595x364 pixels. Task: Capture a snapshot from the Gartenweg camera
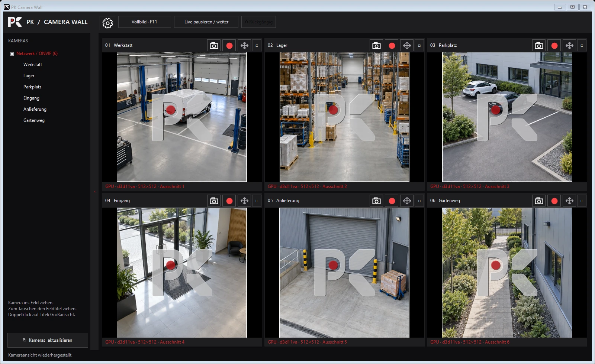539,201
